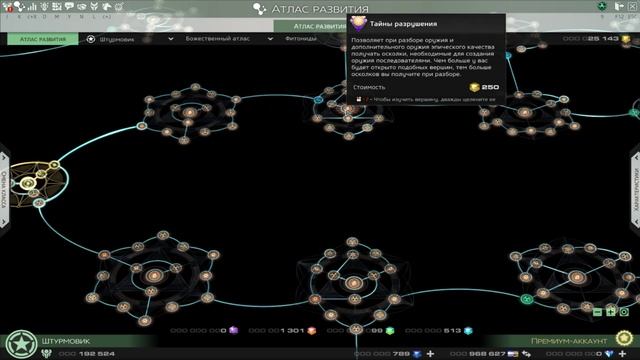Open the round target icon in top toolbar
Screen dimensions: 640x360
(x=119, y=7)
